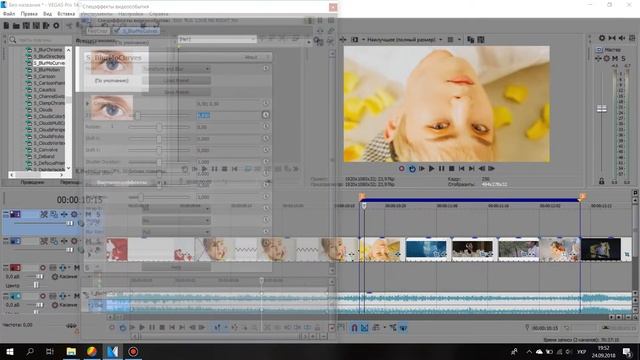Image resolution: width=640 pixels, height=360 pixels.
Task: Open Касание automation mode on audio track 3
Action: pos(68,276)
